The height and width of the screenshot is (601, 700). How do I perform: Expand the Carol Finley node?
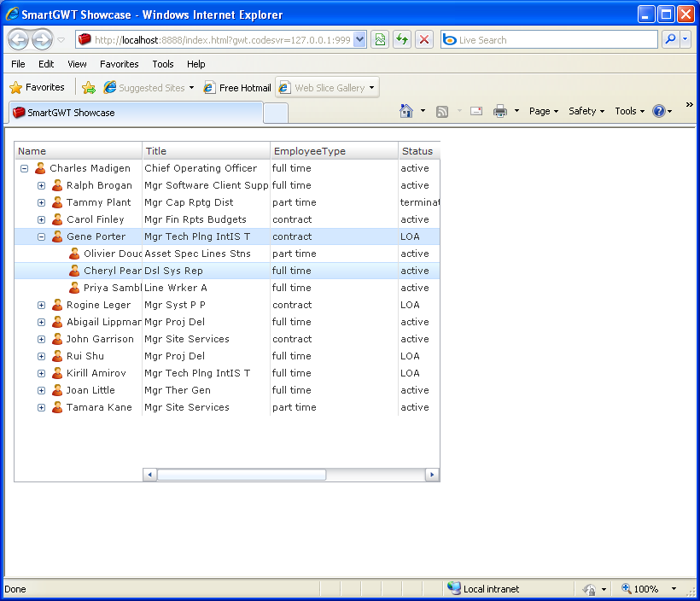pos(42,219)
